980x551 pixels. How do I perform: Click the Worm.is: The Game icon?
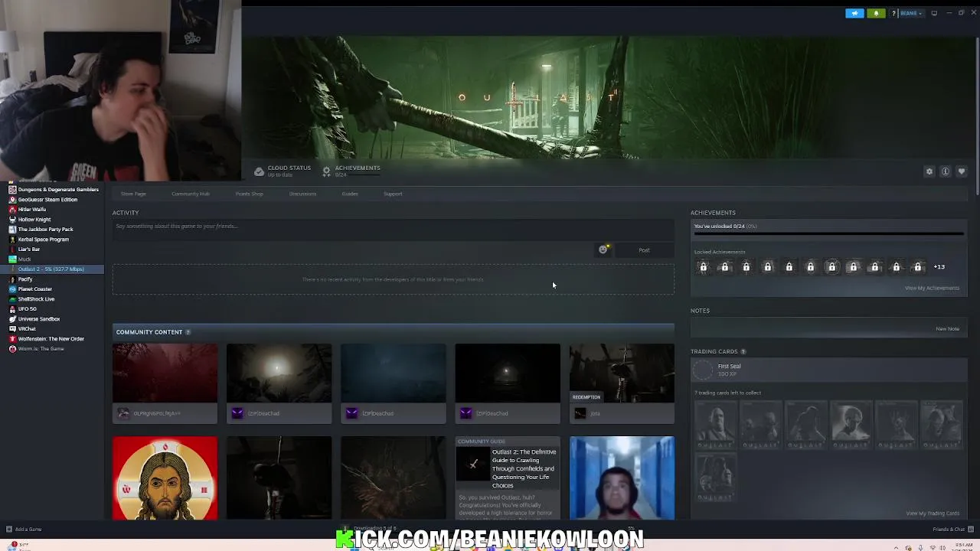tap(12, 348)
